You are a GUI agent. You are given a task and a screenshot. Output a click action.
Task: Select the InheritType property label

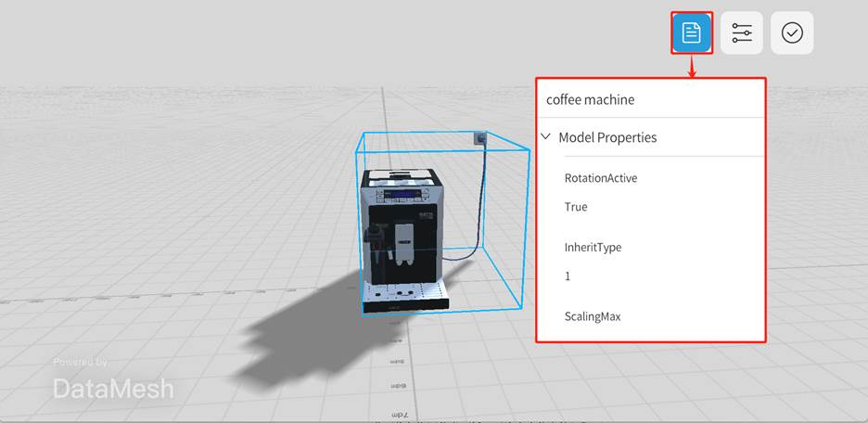point(593,248)
